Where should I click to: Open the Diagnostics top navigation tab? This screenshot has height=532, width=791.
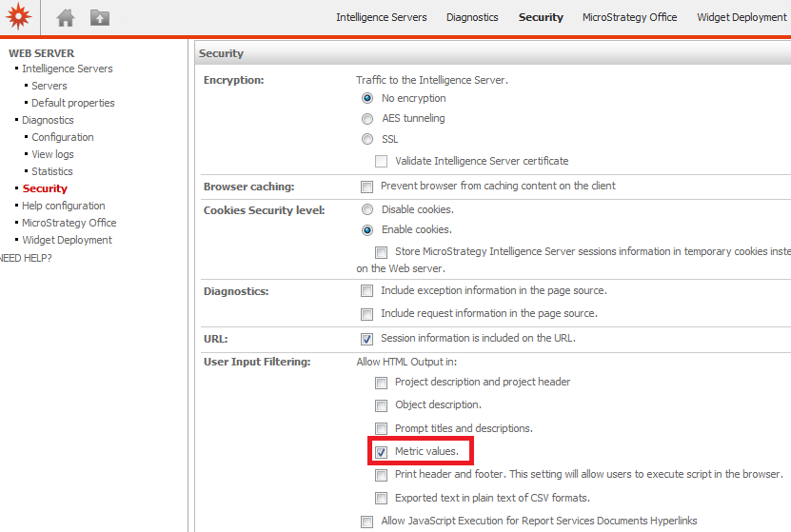click(472, 17)
